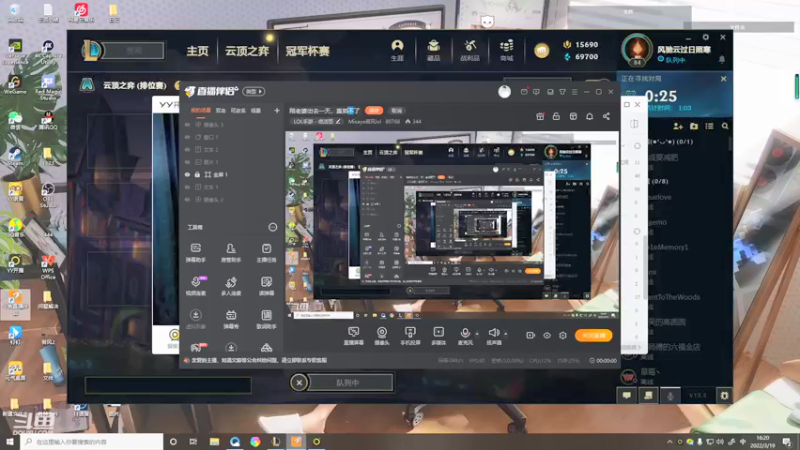Open streaming app settings gear
This screenshot has width=800, height=450.
click(563, 335)
